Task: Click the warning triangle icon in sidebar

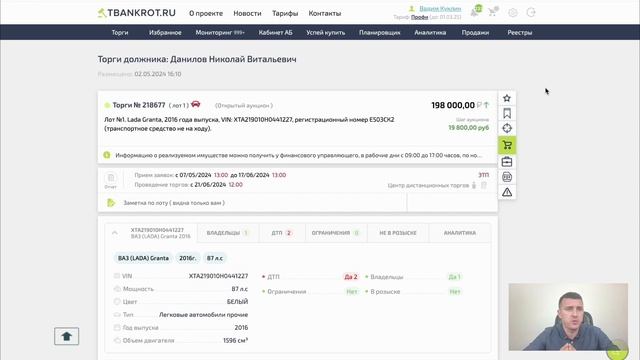Action: tap(507, 192)
